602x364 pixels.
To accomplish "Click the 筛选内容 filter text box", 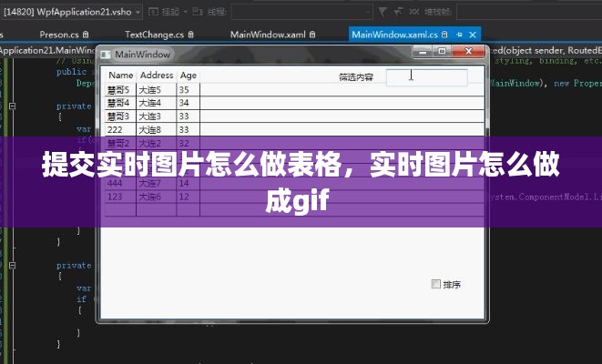I will [426, 77].
